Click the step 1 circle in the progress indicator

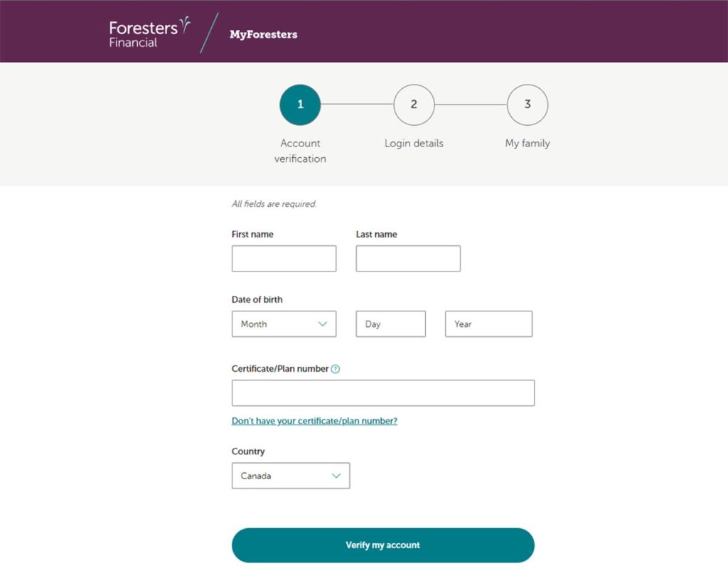(300, 105)
